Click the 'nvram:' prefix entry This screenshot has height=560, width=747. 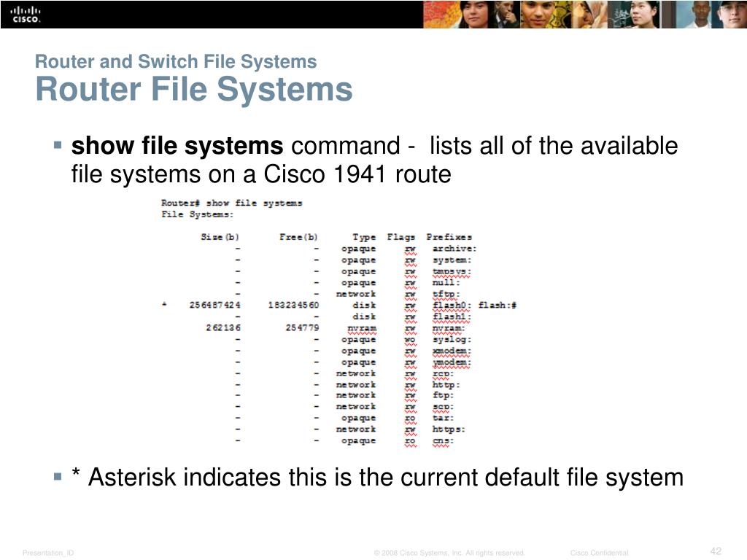(x=449, y=328)
